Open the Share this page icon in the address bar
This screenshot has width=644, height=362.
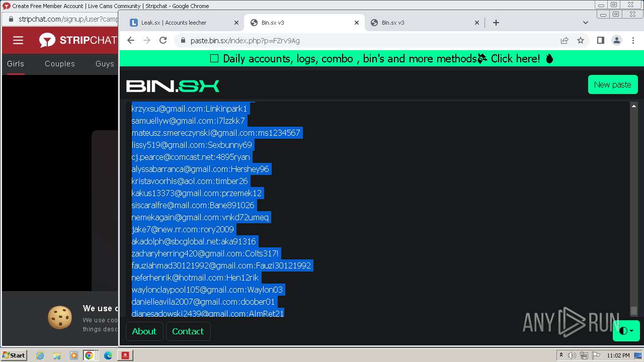point(565,40)
